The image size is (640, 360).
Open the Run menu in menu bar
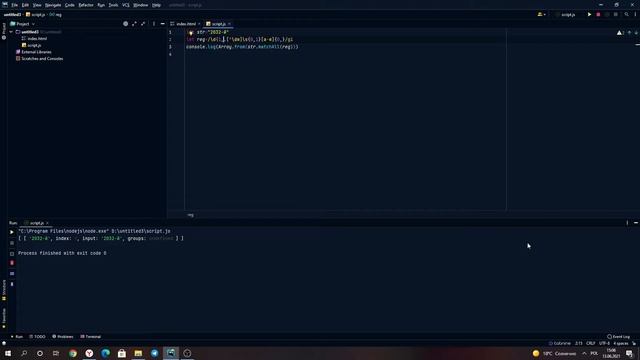[x=101, y=5]
